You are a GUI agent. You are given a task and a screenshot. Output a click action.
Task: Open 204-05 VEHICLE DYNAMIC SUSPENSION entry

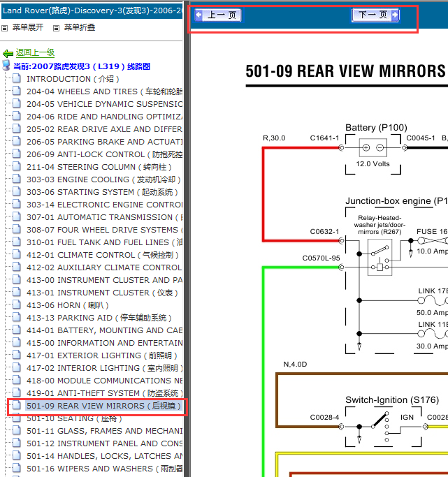click(x=104, y=104)
